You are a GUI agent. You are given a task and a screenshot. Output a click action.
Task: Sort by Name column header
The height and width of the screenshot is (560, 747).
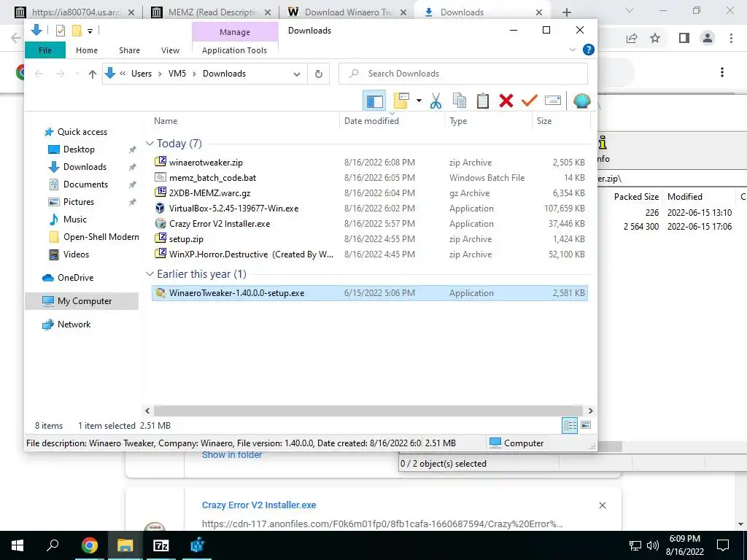click(166, 121)
